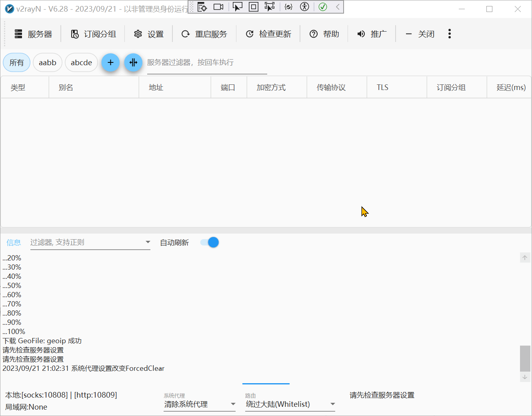This screenshot has width=532, height=416.
Task: Click the blue plus add-group button
Action: coord(110,62)
